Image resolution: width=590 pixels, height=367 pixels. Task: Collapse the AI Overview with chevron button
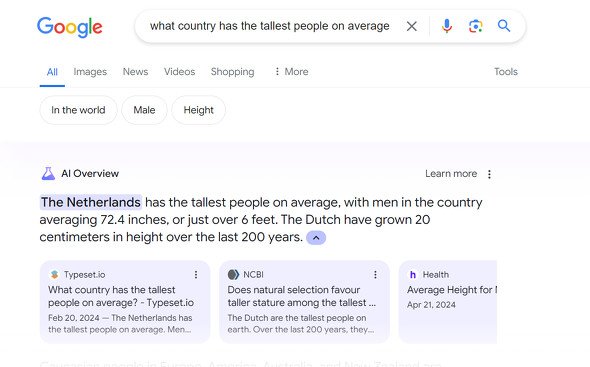pyautogui.click(x=316, y=238)
